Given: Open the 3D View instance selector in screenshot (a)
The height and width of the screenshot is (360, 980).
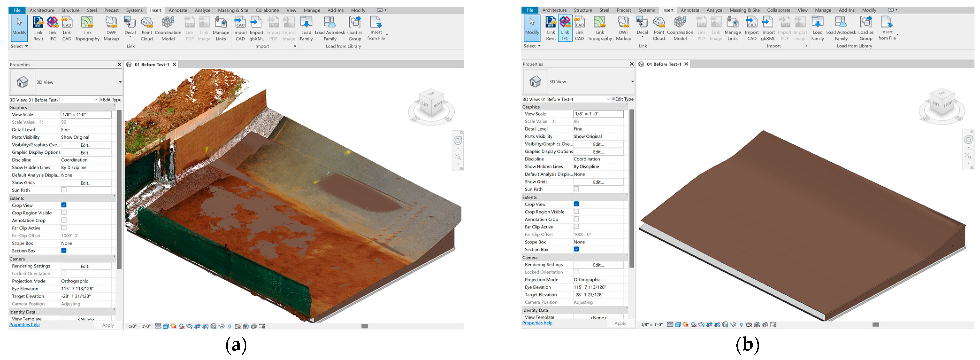Looking at the screenshot, I should click(95, 100).
